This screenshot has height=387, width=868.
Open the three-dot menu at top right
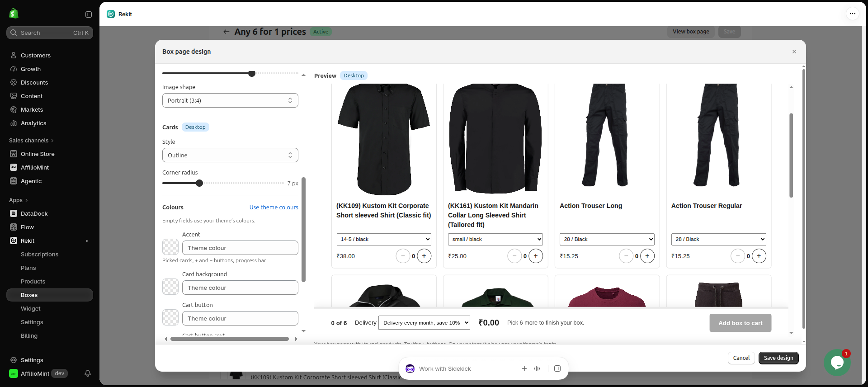pyautogui.click(x=852, y=14)
